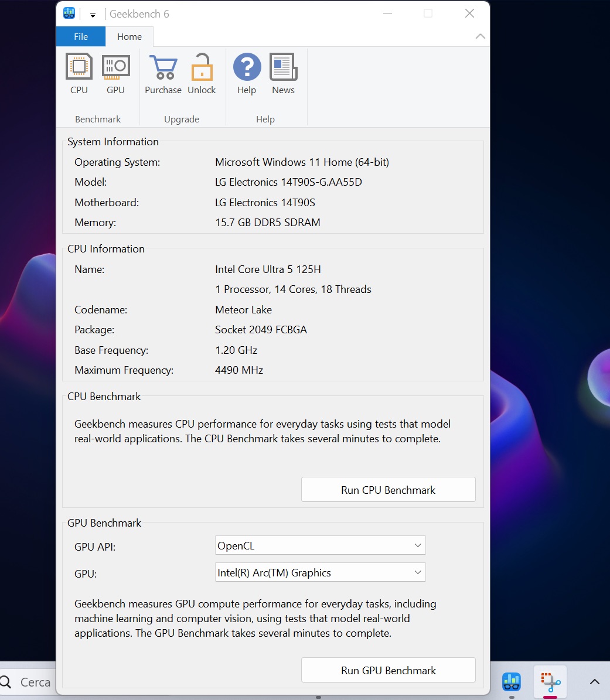Switch to Snipping Tool in the taskbar
This screenshot has height=700, width=610.
(550, 681)
